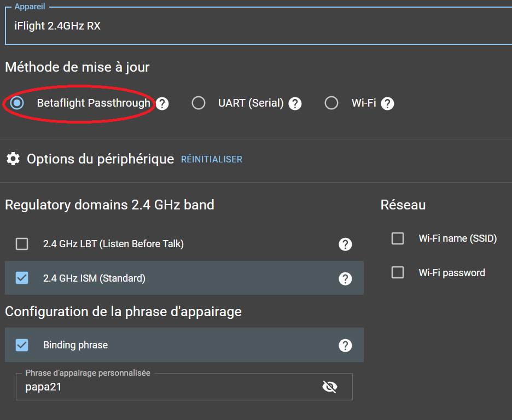The width and height of the screenshot is (512, 420).
Task: Open help icon next to Wi-Fi method
Action: click(388, 103)
